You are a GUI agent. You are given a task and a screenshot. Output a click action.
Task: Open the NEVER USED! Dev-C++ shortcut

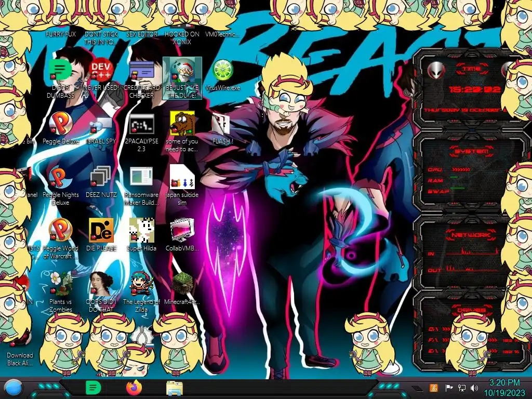click(101, 71)
